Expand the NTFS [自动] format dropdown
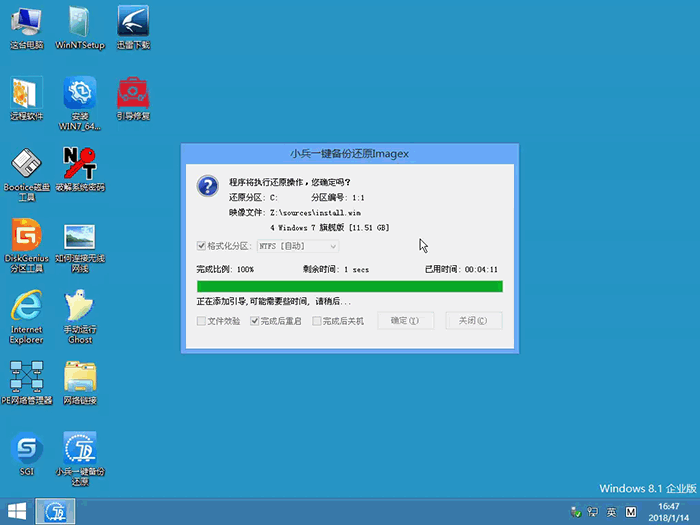 (x=298, y=246)
